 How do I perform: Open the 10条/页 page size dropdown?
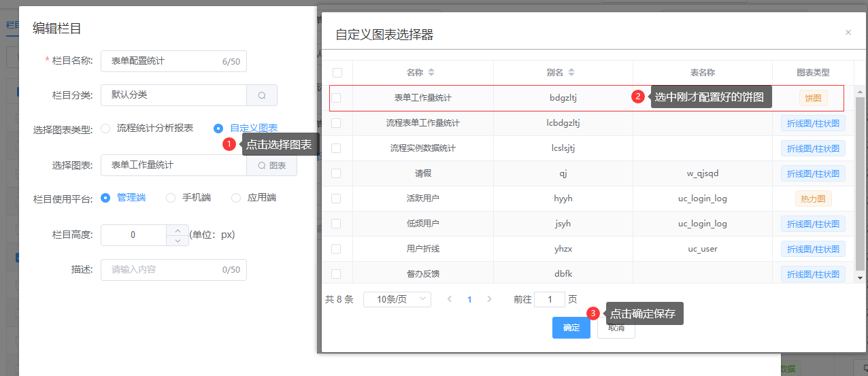(397, 299)
